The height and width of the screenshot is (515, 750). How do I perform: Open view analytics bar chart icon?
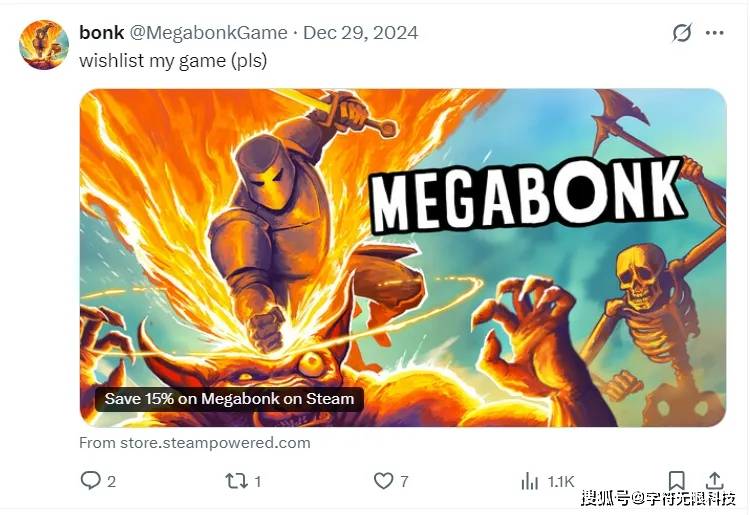529,481
